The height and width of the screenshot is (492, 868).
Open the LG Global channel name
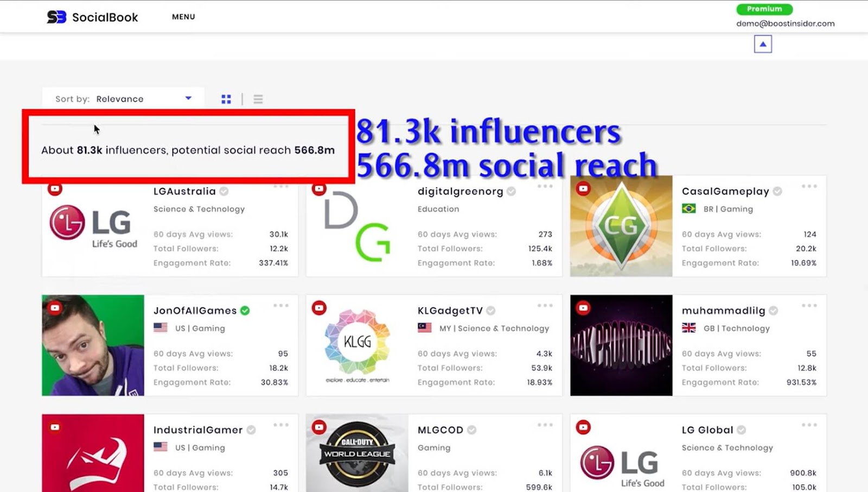(707, 430)
